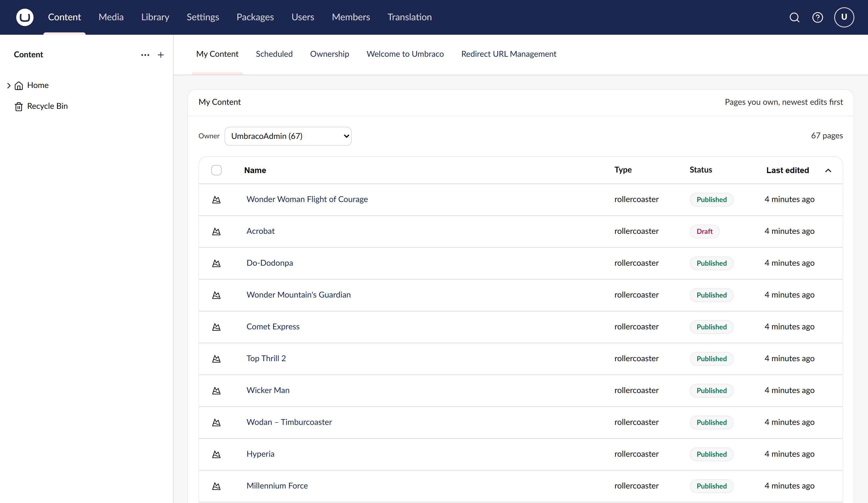The image size is (868, 503).
Task: Click rollercoaster icon beside Do-Dodonpa
Action: 216,263
